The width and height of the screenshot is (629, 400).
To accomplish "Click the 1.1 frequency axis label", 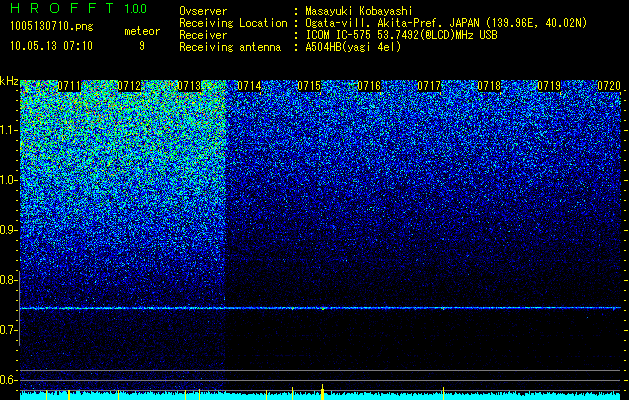I will [8, 130].
